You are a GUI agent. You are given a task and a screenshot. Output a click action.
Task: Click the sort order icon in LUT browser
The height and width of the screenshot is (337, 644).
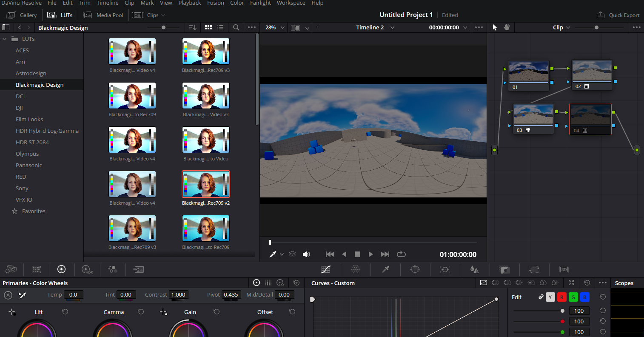coord(193,27)
